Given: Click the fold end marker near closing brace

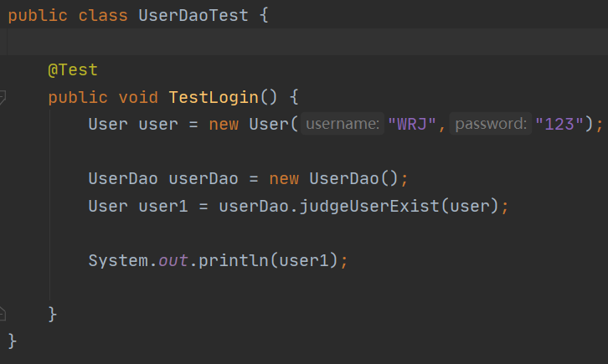Looking at the screenshot, I should point(3,314).
